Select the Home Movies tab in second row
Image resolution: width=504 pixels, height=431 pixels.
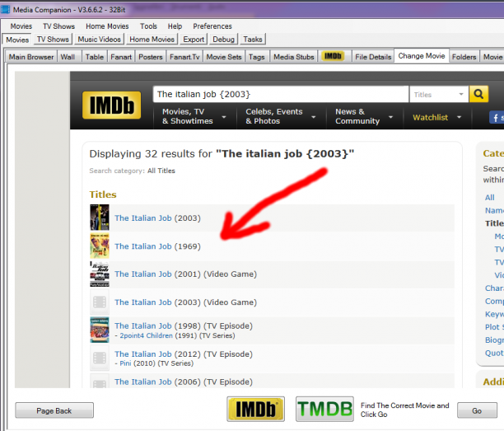[152, 40]
